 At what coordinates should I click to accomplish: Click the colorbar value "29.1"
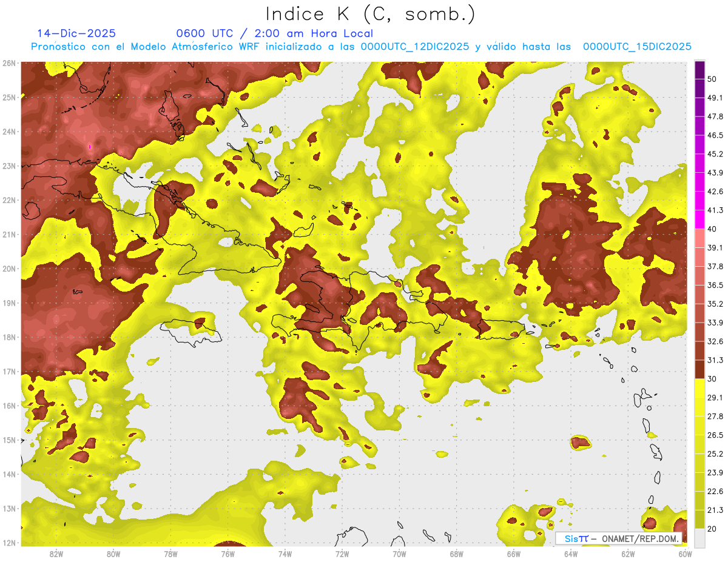point(715,397)
